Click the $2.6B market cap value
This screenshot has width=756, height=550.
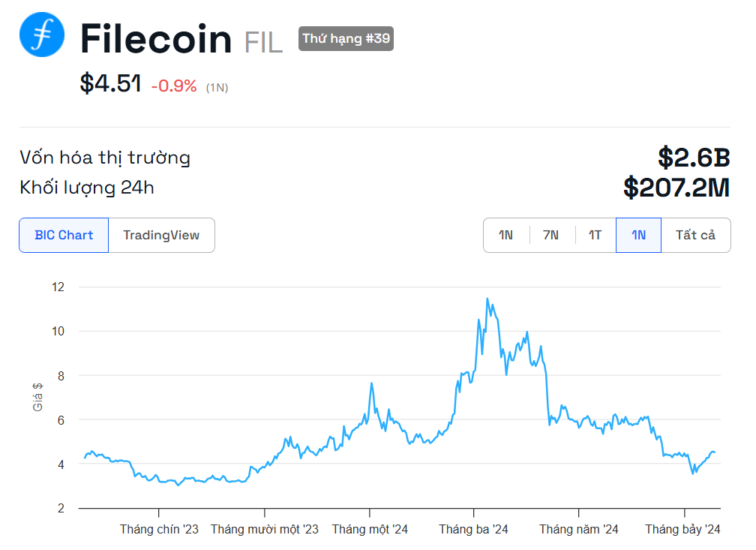pos(694,158)
